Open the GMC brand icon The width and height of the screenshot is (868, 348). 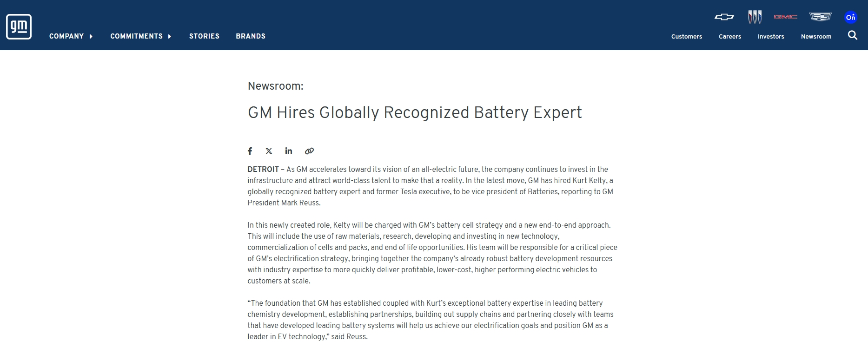[785, 17]
